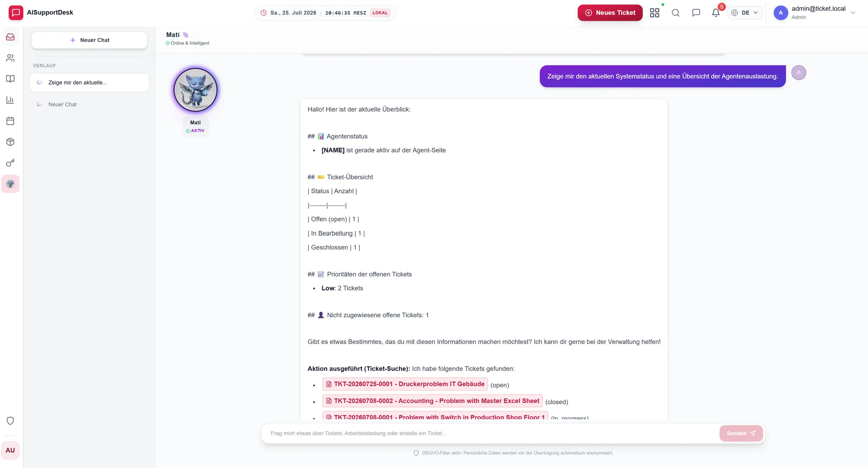
Task: Open ticket TKT-20260725-0001 Druckerproblem link
Action: 405,384
